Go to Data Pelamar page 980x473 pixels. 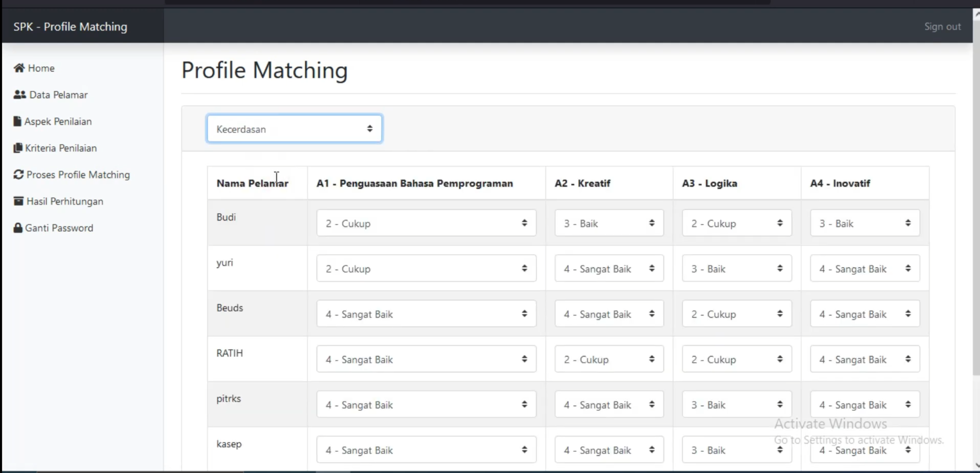click(x=59, y=95)
